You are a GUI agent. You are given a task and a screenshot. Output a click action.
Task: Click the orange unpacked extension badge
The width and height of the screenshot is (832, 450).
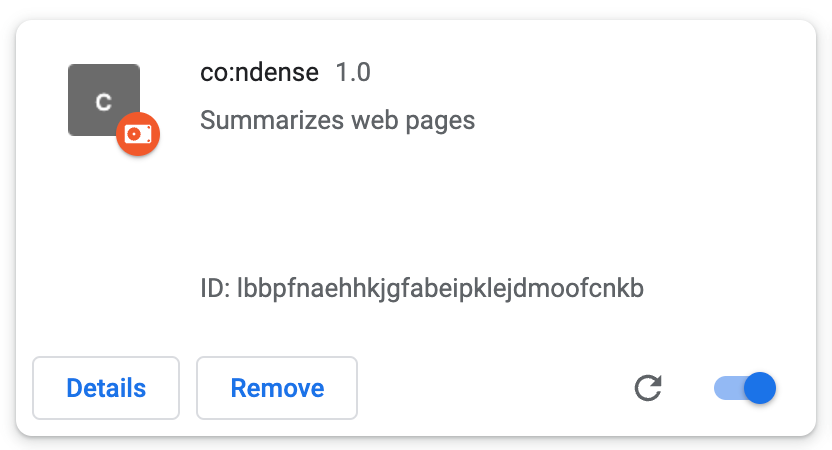[x=138, y=134]
